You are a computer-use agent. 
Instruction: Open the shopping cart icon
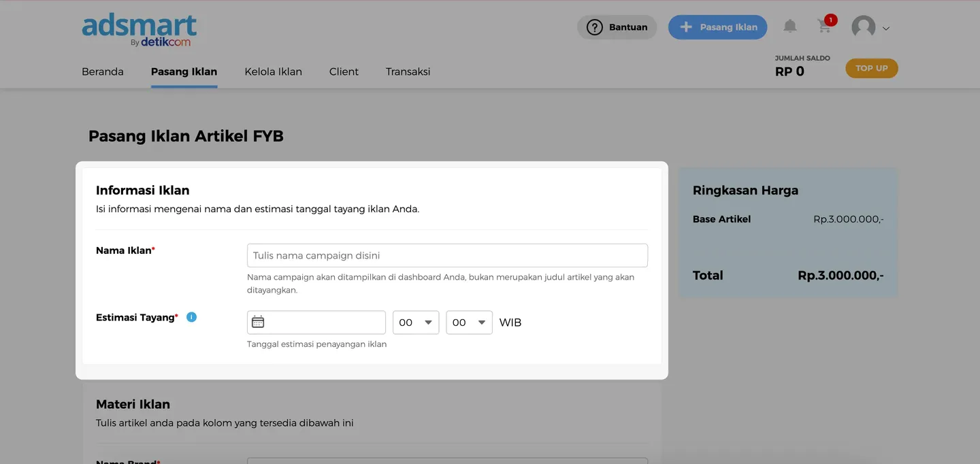pos(824,27)
